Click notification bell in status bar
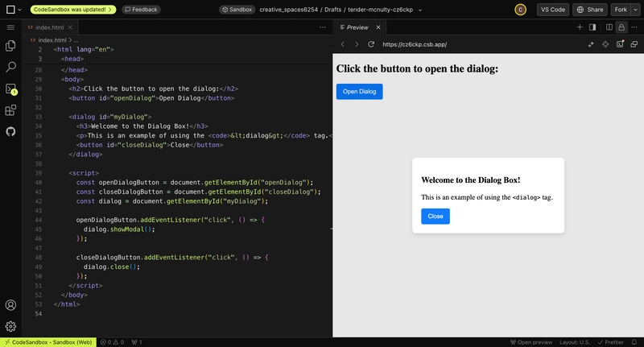This screenshot has height=347, width=644. click(x=634, y=342)
